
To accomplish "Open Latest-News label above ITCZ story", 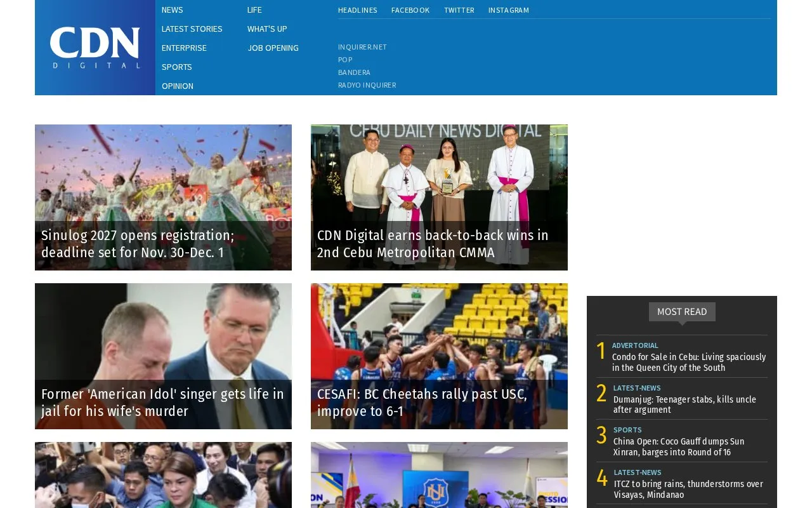I will 638,472.
